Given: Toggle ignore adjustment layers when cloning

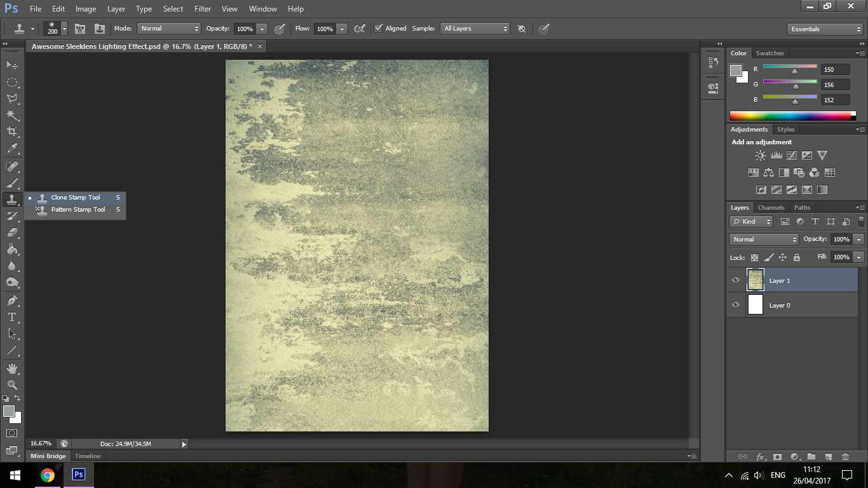Looking at the screenshot, I should coord(522,29).
